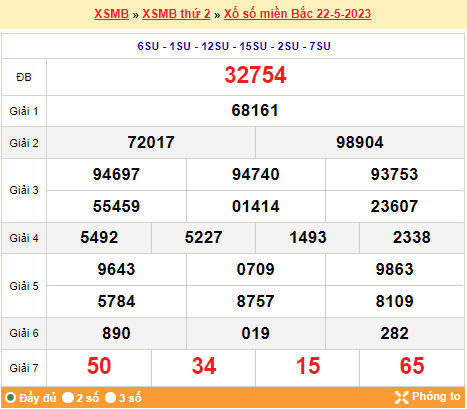The image size is (467, 409).
Task: Click Giải 7 red number 50
Action: click(99, 366)
